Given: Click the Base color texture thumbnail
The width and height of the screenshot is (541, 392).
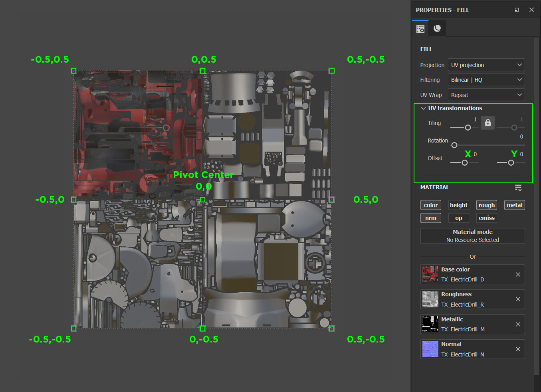Looking at the screenshot, I should tap(430, 274).
